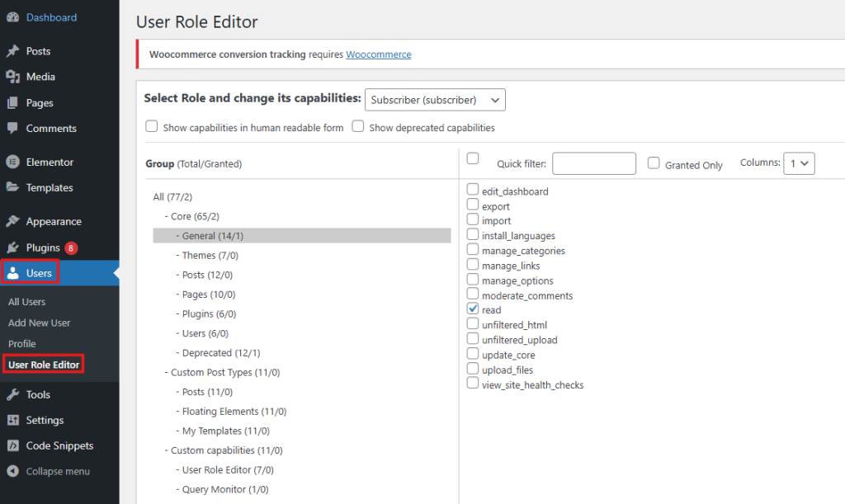Click the Appearance paintbrush icon
Viewport: 845px width, 504px height.
12,222
